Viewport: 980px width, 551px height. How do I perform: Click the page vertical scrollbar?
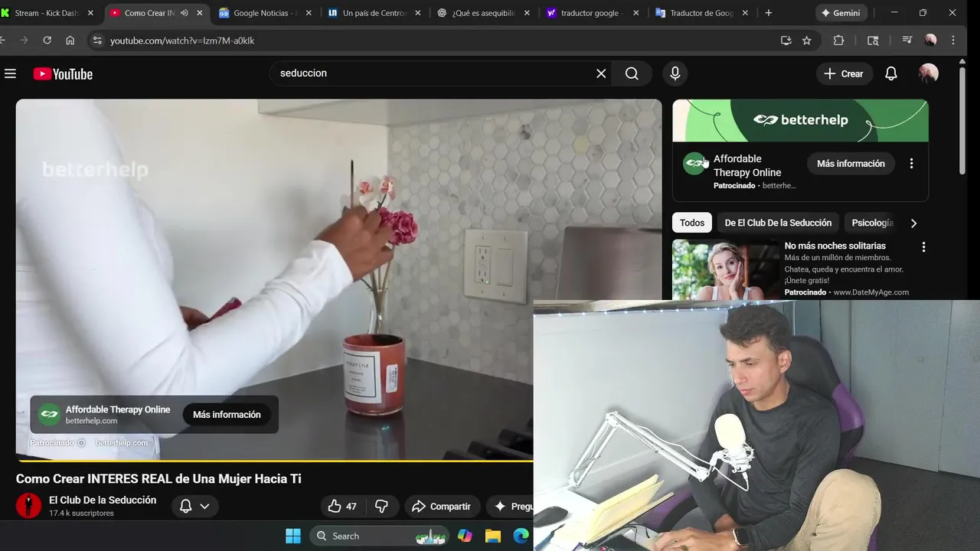coord(962,122)
